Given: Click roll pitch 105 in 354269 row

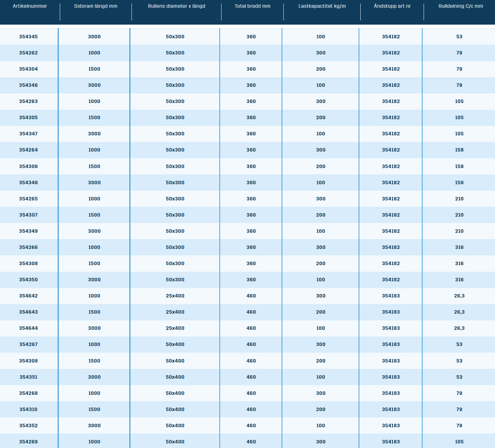Looking at the screenshot, I should (459, 442).
